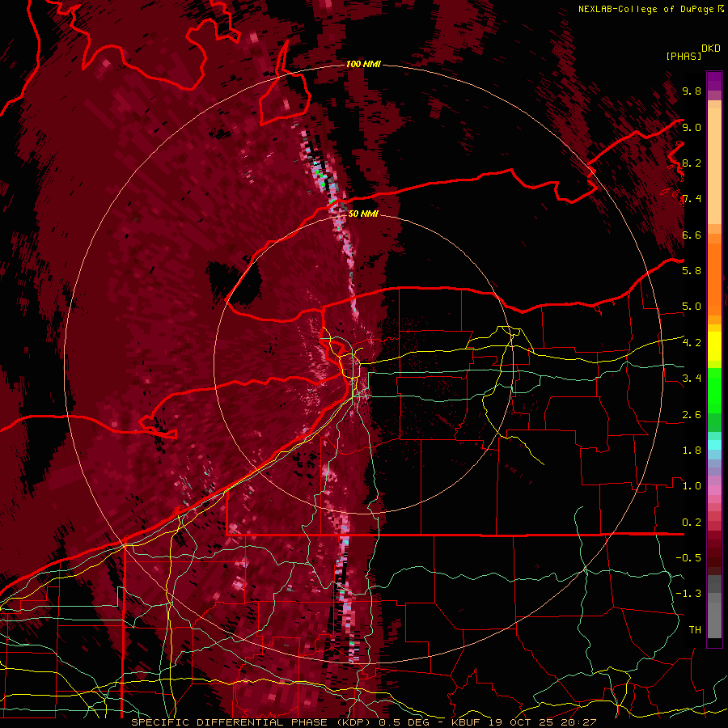Image resolution: width=728 pixels, height=728 pixels.
Task: Click the 0.2 scale label
Action: point(692,523)
